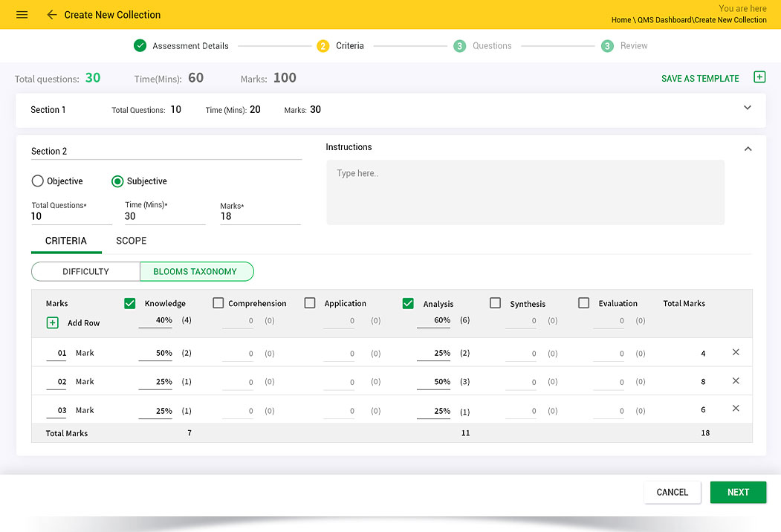
Task: Uncheck the Knowledge checkbox
Action: [130, 303]
